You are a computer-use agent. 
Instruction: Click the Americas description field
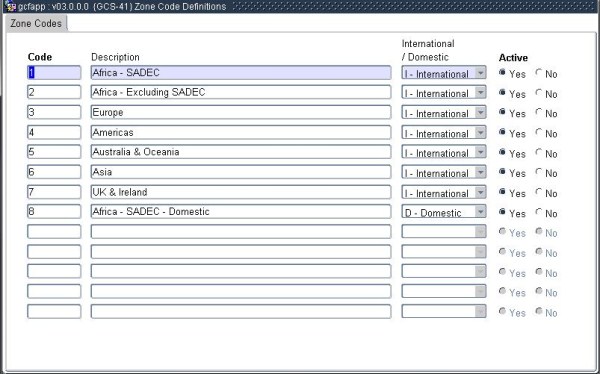tap(241, 132)
